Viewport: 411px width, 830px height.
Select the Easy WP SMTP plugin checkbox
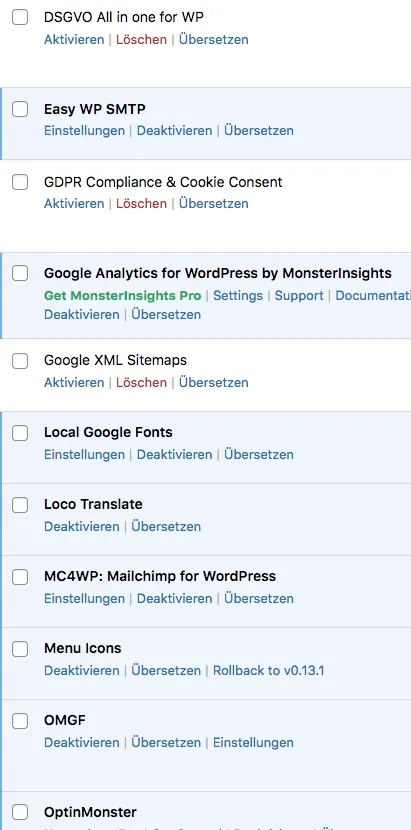pyautogui.click(x=20, y=110)
